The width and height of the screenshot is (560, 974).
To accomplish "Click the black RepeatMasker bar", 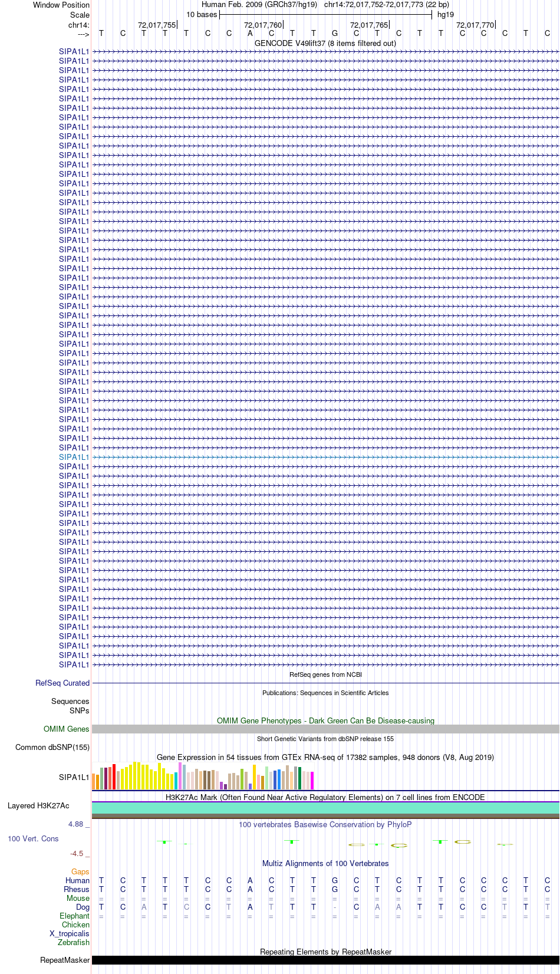I will tap(325, 960).
